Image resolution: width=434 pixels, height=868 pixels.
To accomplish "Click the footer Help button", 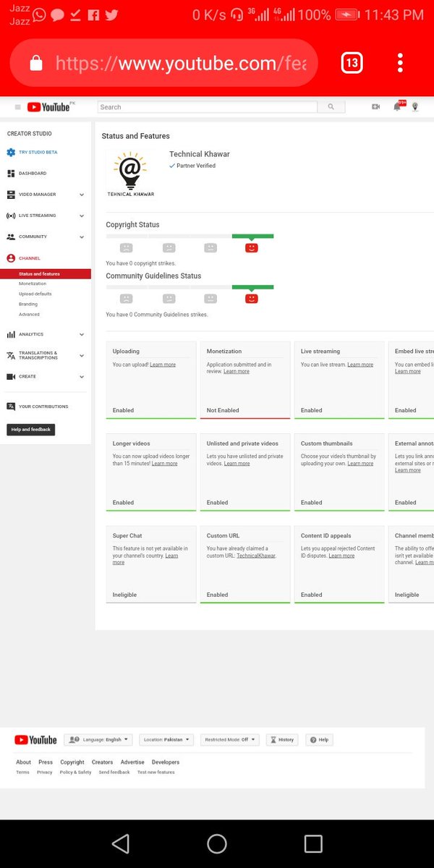I will point(320,740).
